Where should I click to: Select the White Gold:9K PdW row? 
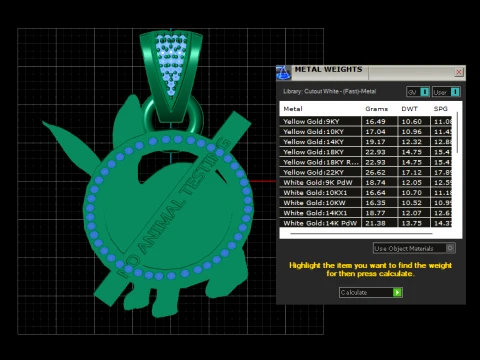click(366, 182)
